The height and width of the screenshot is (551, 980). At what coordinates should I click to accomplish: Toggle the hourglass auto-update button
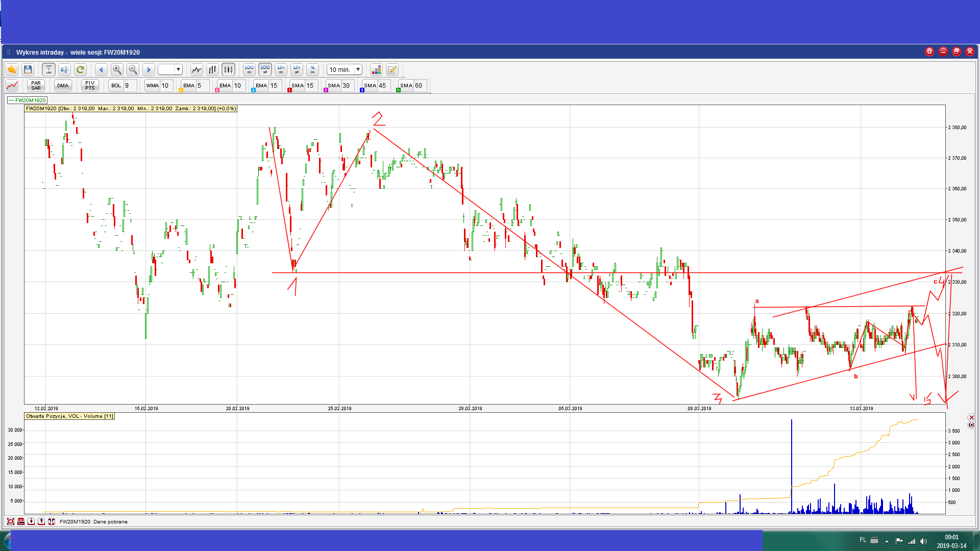click(x=48, y=70)
